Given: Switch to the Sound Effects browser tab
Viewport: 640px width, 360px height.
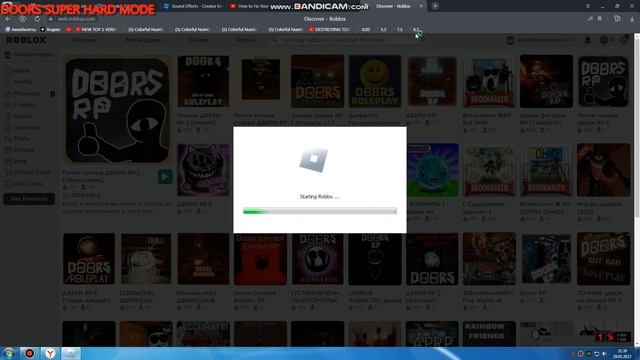Looking at the screenshot, I should (x=193, y=6).
